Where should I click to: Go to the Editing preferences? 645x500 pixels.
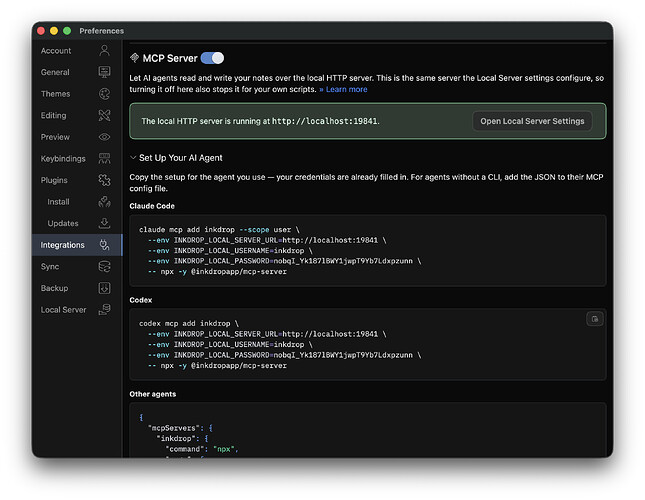point(77,115)
